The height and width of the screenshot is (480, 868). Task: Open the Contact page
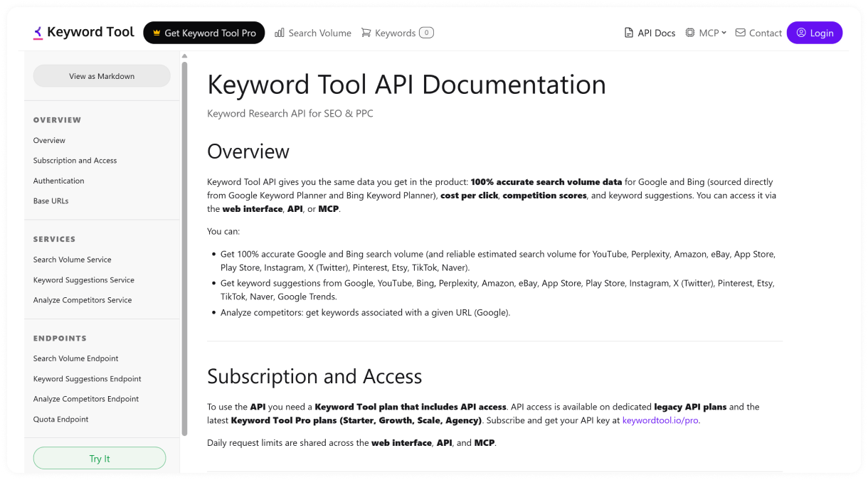(x=758, y=33)
